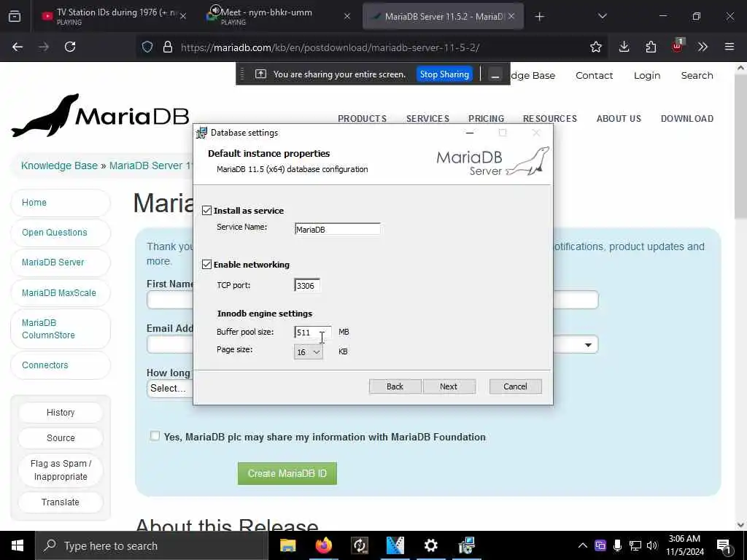Click the address bar URL

[x=330, y=47]
